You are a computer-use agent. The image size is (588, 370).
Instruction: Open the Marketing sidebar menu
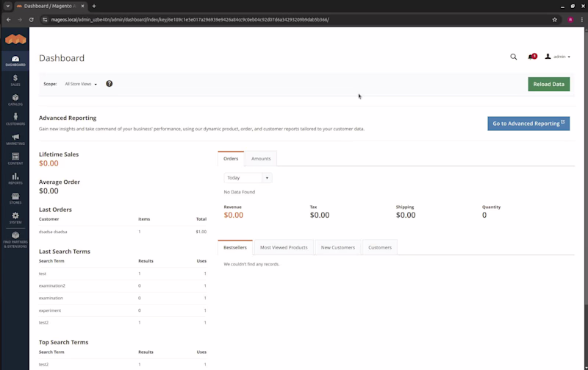click(x=15, y=139)
